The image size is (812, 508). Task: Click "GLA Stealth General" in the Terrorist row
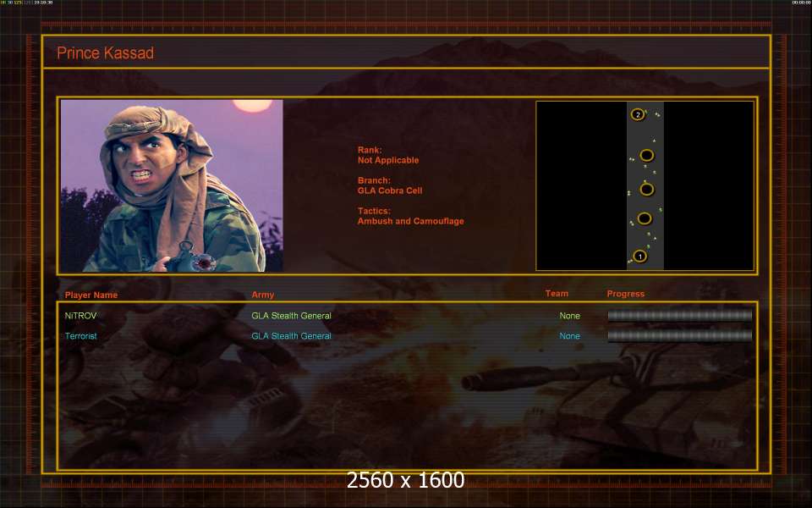click(292, 336)
